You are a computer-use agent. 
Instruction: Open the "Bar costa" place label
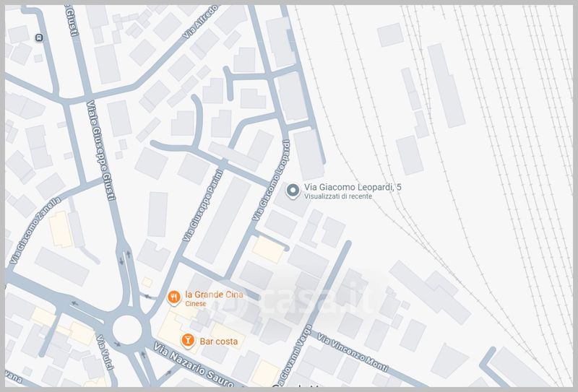[218, 340]
